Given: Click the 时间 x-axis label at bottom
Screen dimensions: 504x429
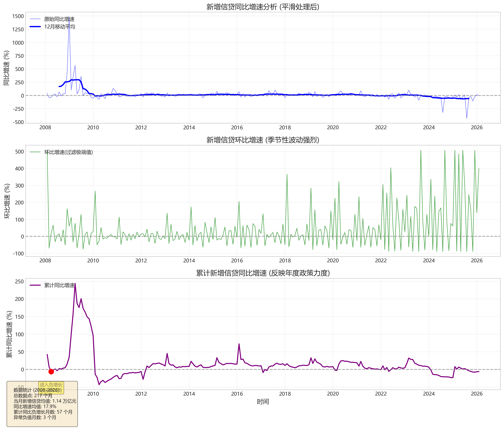Looking at the screenshot, I should [263, 402].
